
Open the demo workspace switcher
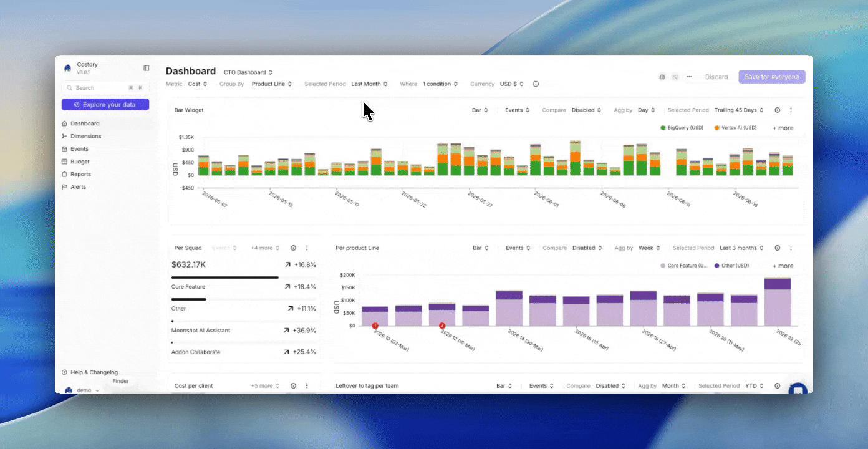pos(82,390)
